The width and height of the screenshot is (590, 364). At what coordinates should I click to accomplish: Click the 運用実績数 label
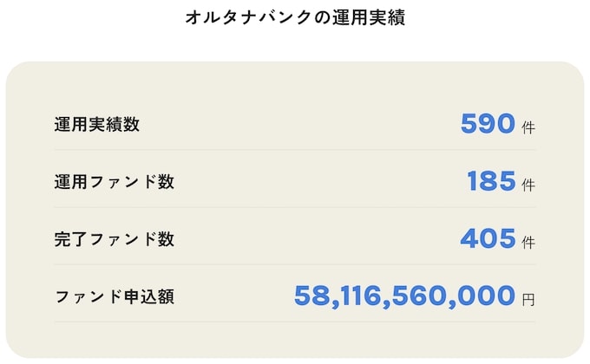tap(96, 125)
